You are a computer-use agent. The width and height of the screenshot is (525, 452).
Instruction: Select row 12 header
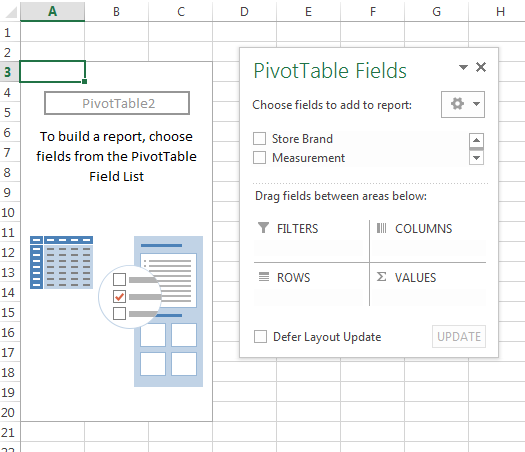tap(8, 252)
